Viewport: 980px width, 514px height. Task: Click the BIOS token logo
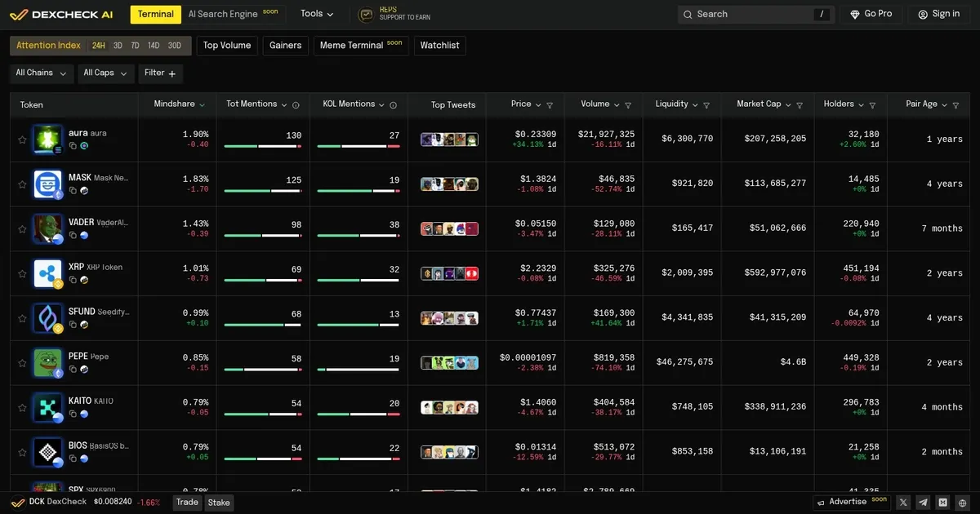pyautogui.click(x=48, y=453)
